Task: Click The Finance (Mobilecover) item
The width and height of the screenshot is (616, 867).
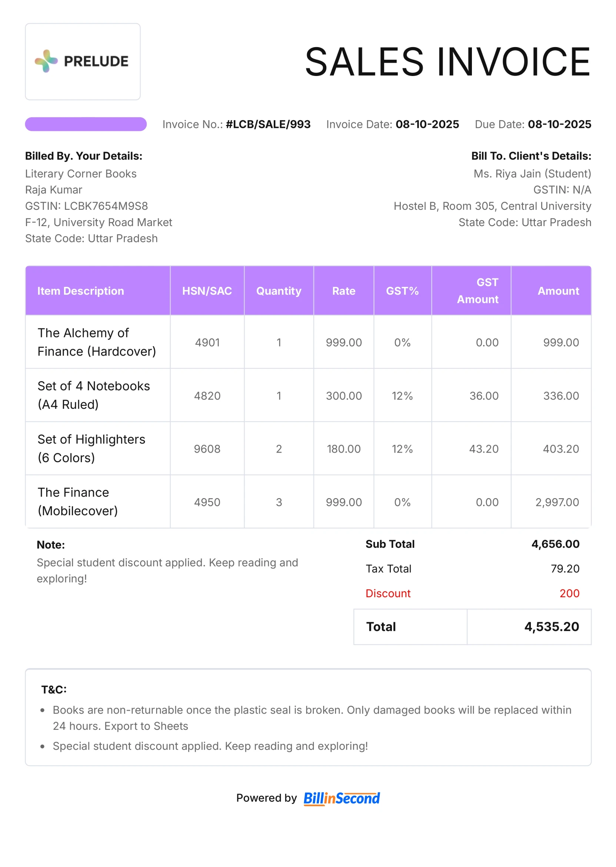Action: [78, 502]
